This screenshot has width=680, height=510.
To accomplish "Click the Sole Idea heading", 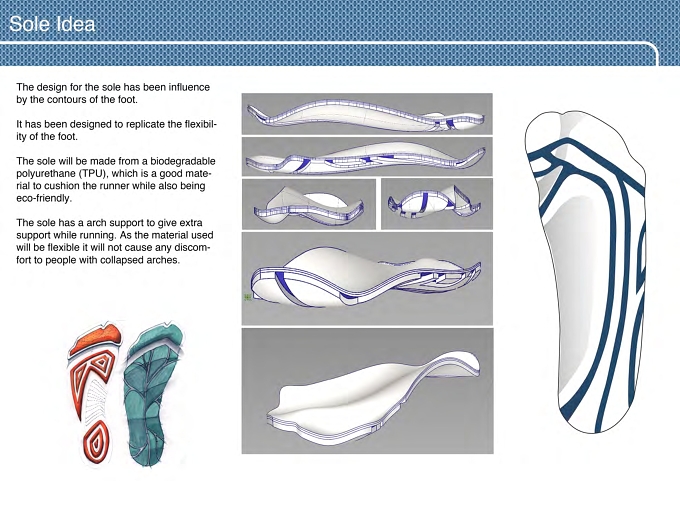I will [52, 24].
